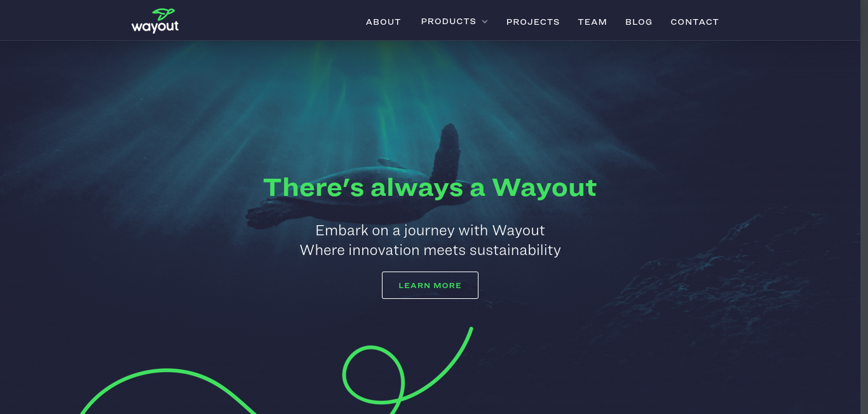Viewport: 868px width, 414px height.
Task: Open the Contact page
Action: pos(695,22)
